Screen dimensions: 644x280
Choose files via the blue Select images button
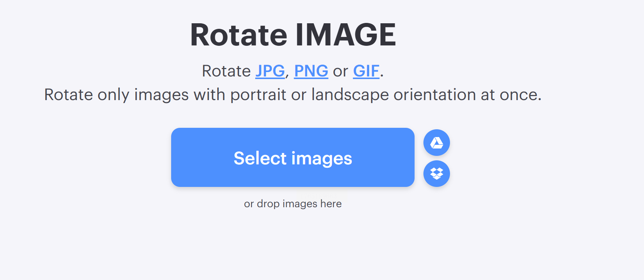pyautogui.click(x=293, y=157)
